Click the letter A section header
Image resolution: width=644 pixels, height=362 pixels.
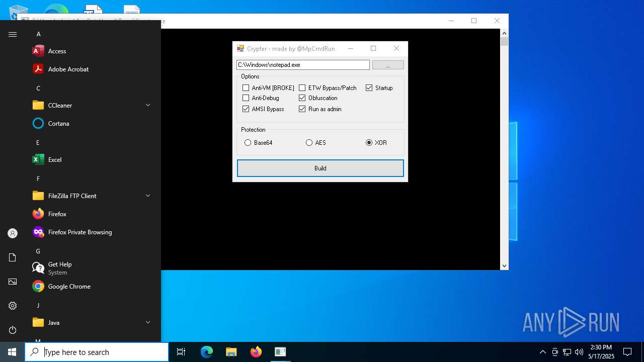(38, 34)
